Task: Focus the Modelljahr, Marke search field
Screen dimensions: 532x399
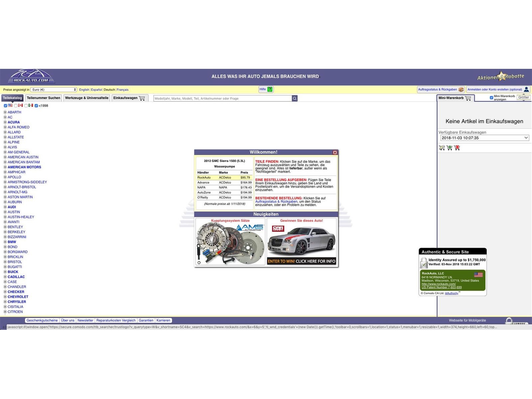Action: click(x=222, y=98)
